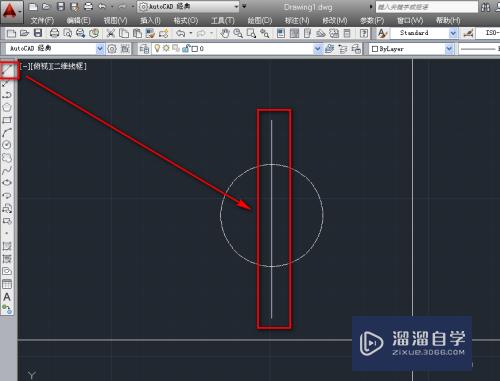The image size is (500, 381).
Task: Open AutoCAD application menu button
Action: [11, 11]
